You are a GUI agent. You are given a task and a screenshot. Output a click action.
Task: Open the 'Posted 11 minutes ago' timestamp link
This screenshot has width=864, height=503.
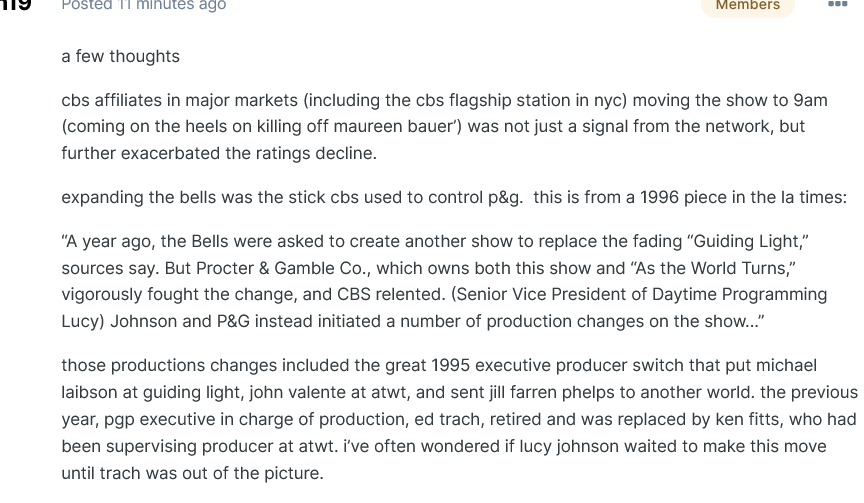[x=144, y=6]
